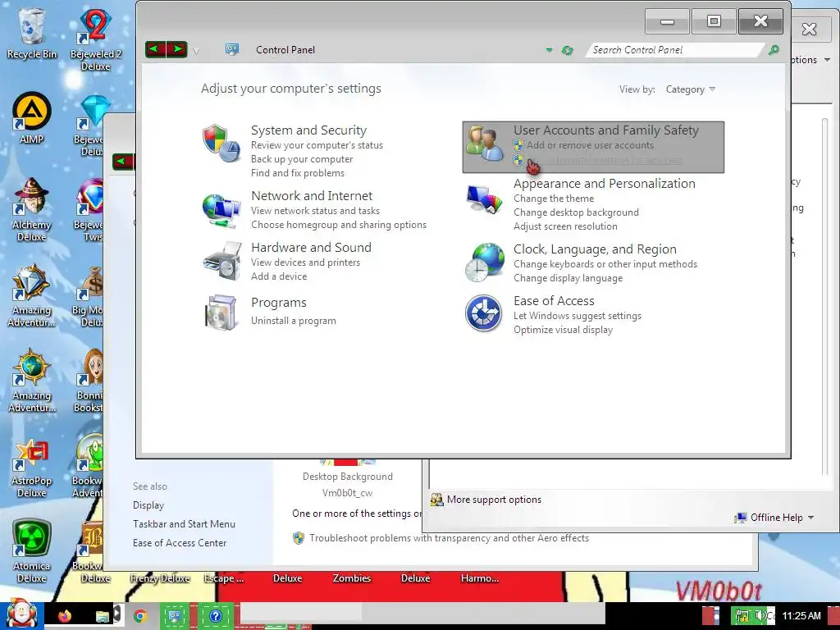Click Adjust screen resolution
This screenshot has height=630, width=840.
tap(565, 226)
